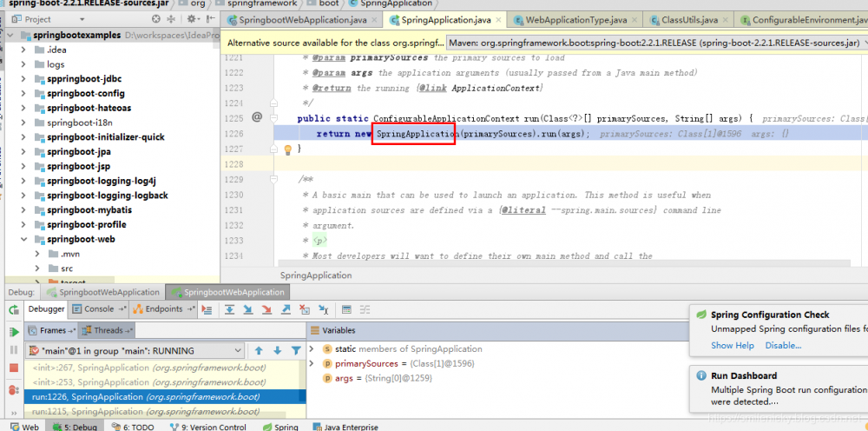The image size is (868, 431).
Task: Expand the logs folder
Action: click(x=23, y=64)
